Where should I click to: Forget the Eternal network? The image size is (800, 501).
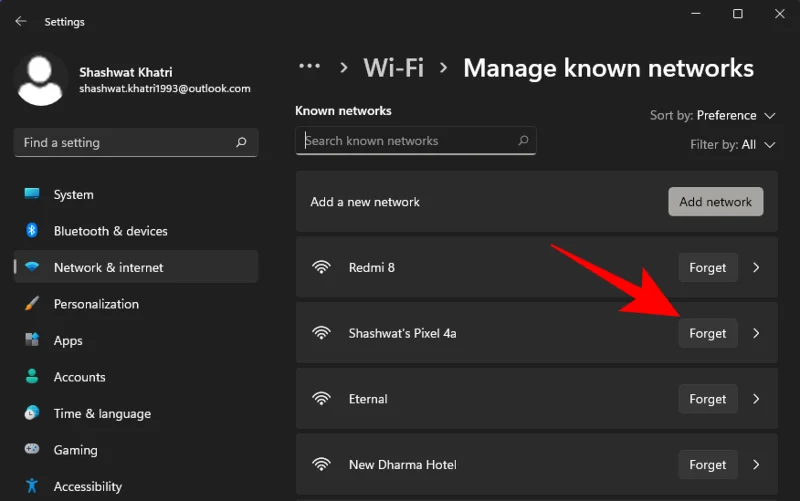click(708, 399)
